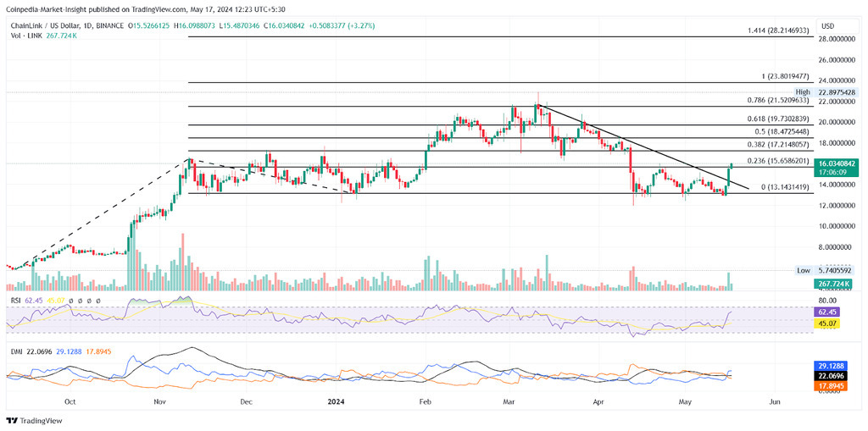Screen dimensions: 868x431
Task: Click the purple RSI value tag 62.45
Action: pos(827,311)
